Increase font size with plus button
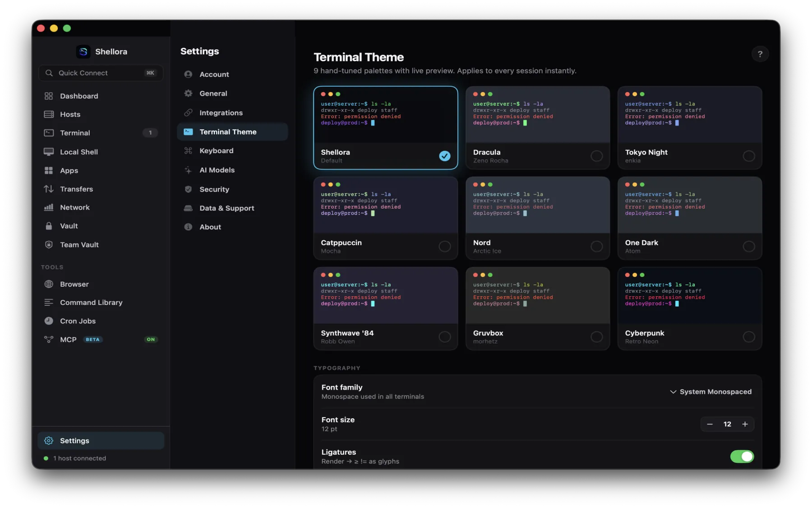The height and width of the screenshot is (508, 812). pos(745,424)
